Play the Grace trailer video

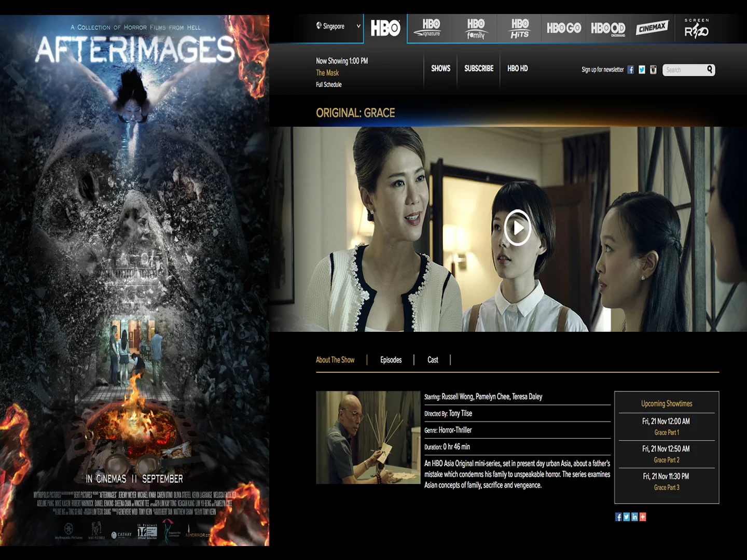tap(518, 228)
